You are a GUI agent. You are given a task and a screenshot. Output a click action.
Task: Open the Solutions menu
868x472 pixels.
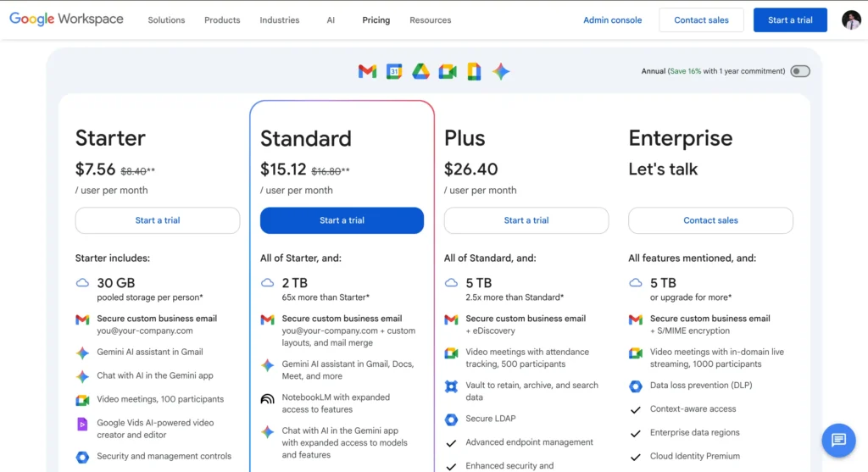coord(166,20)
